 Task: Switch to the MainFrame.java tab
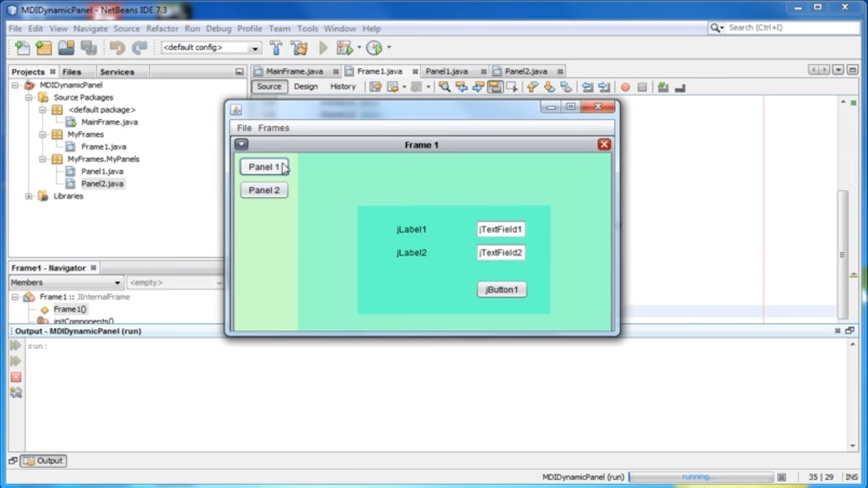(294, 71)
